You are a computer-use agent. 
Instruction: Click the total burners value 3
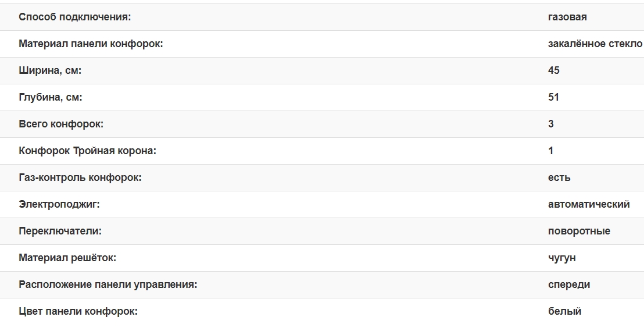[x=551, y=124]
